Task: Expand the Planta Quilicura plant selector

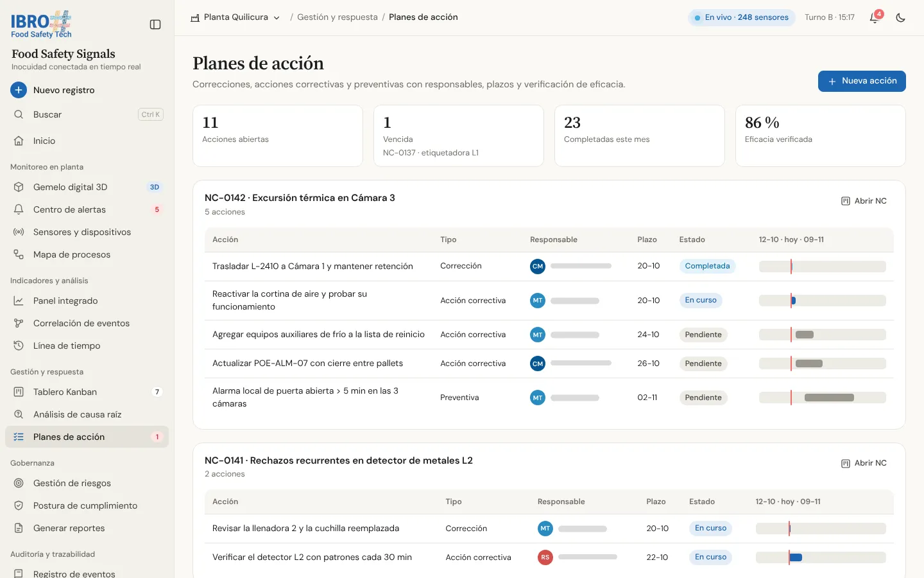Action: [x=235, y=17]
